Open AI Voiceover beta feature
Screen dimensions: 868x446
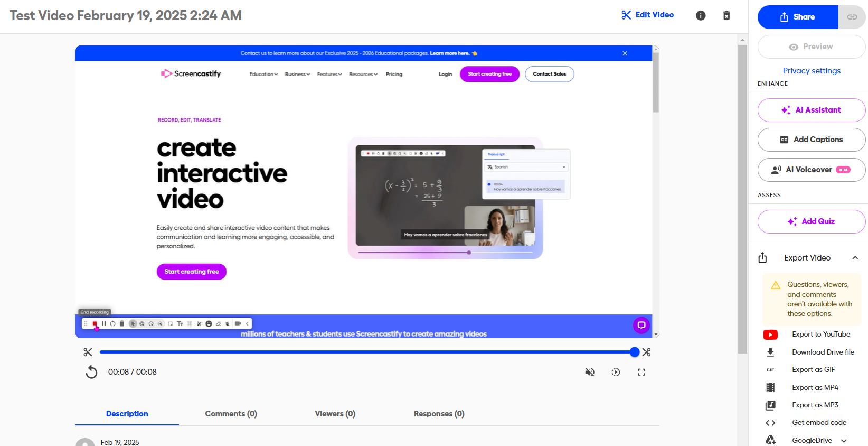click(x=812, y=170)
